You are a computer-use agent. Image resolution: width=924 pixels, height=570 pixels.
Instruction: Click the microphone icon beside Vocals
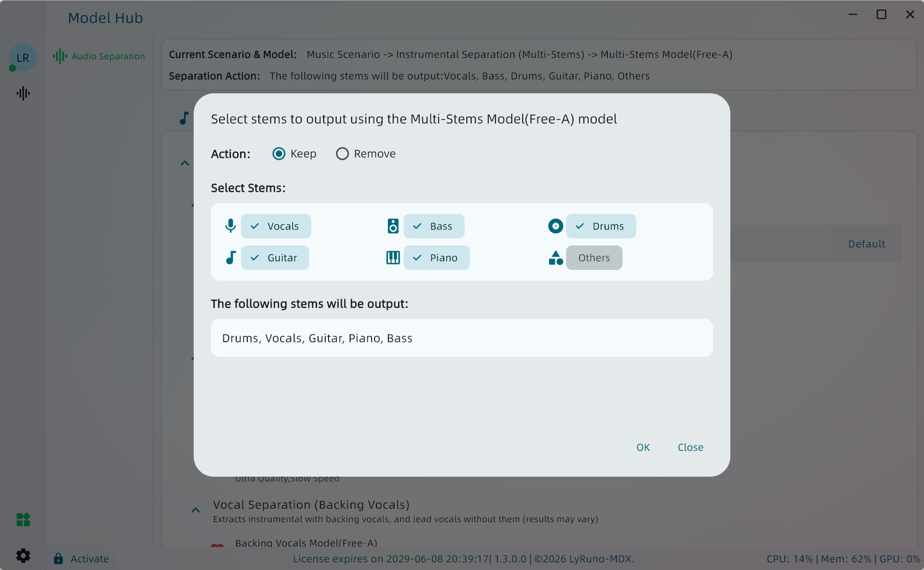pyautogui.click(x=231, y=226)
